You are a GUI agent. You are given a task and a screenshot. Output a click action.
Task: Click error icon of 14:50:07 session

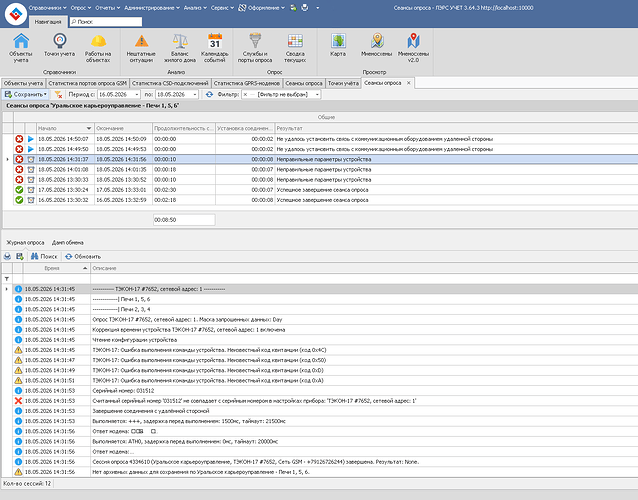click(x=19, y=139)
